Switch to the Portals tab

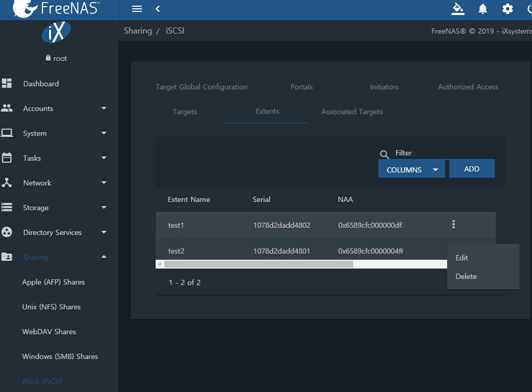[301, 87]
